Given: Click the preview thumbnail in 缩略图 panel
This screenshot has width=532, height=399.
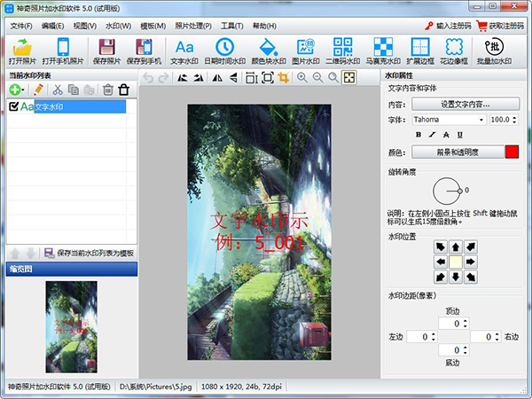Looking at the screenshot, I should point(71,325).
